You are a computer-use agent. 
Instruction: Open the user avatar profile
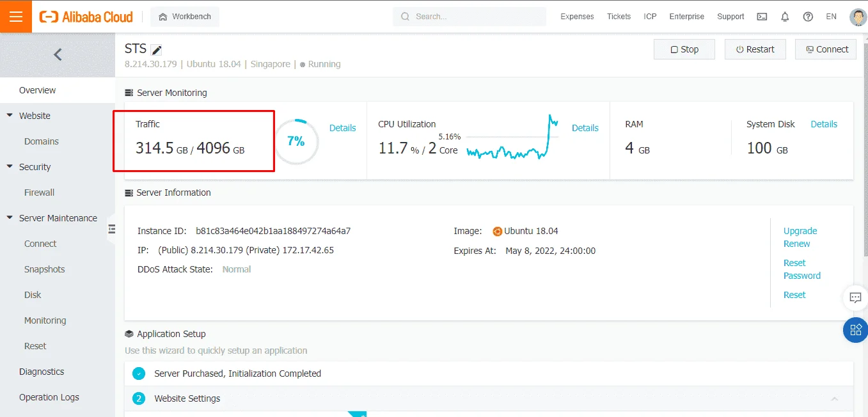[858, 17]
